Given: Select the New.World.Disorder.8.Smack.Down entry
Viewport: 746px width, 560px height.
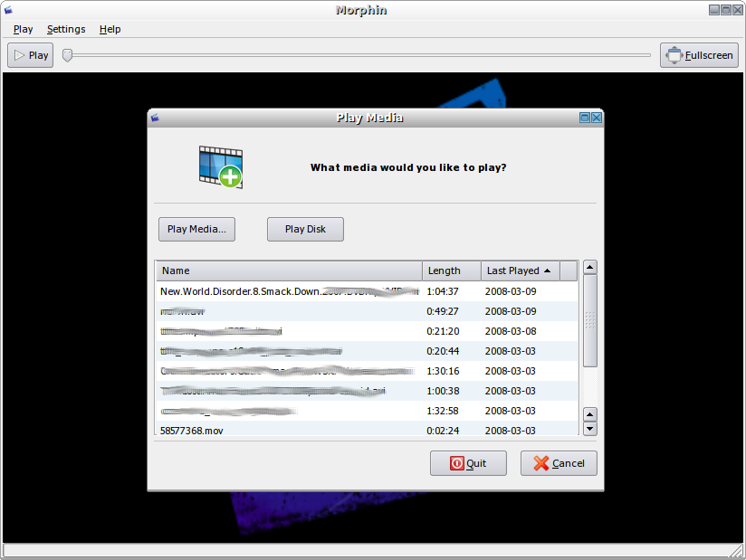Looking at the screenshot, I should pyautogui.click(x=367, y=291).
